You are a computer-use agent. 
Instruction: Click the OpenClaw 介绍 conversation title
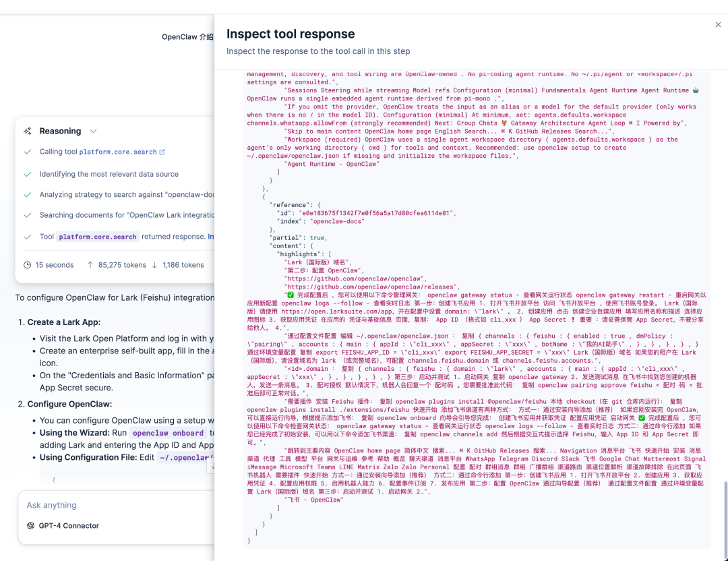coord(187,36)
